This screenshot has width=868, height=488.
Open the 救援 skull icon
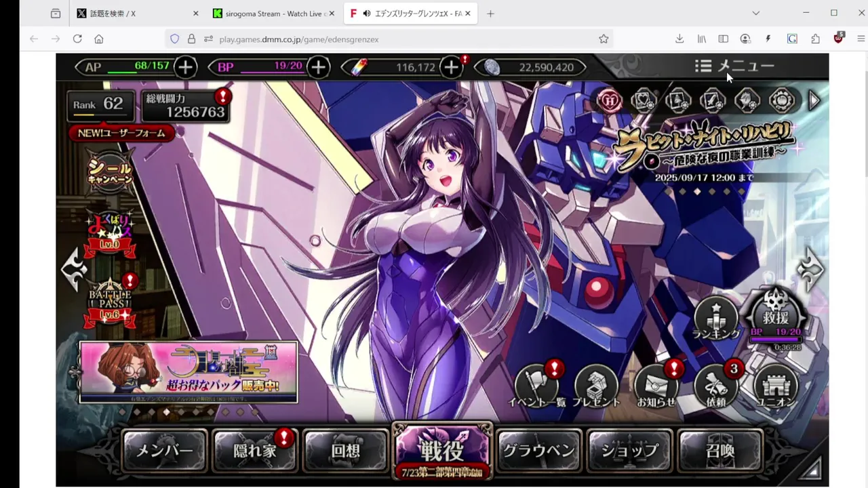[777, 315]
